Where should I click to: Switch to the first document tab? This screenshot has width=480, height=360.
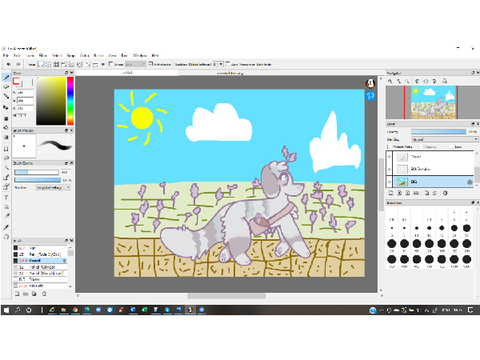(127, 73)
